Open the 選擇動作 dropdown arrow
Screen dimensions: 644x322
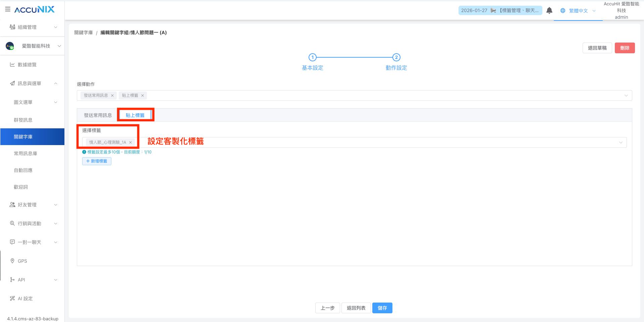[x=626, y=95]
